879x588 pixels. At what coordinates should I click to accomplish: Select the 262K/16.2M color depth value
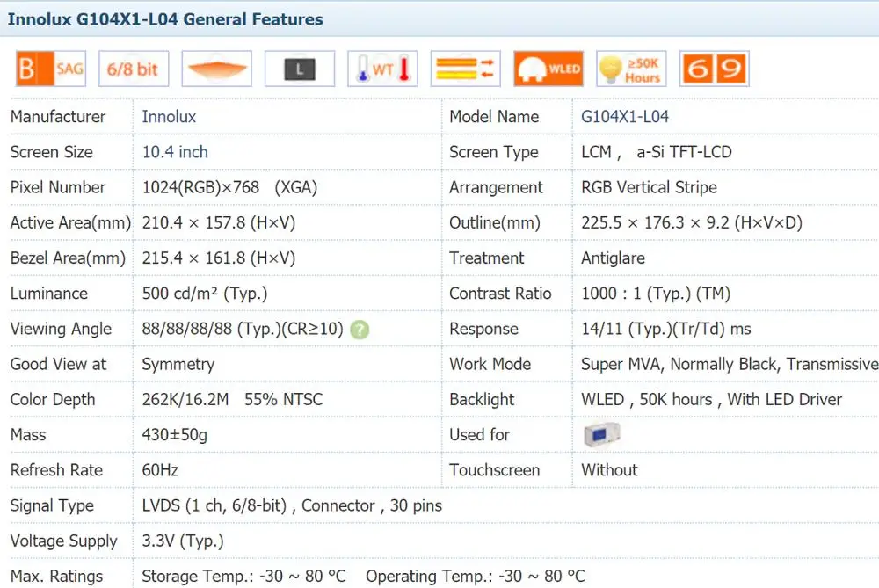click(x=232, y=399)
